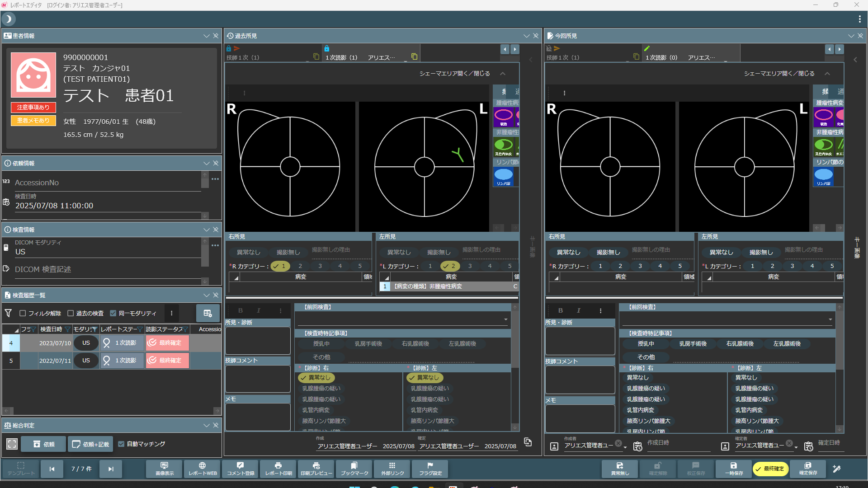Copy past report using copy icon
Screen dimensions: 868x488
528,442
